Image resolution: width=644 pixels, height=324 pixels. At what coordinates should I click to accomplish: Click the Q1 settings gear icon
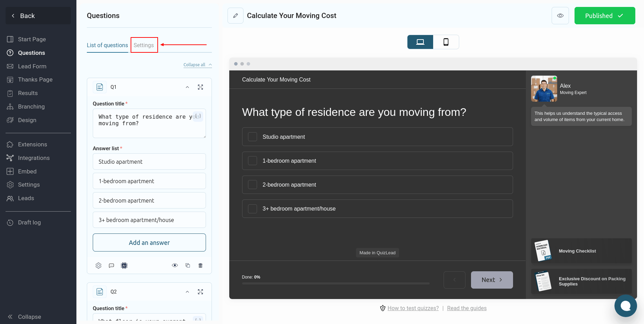tap(99, 265)
